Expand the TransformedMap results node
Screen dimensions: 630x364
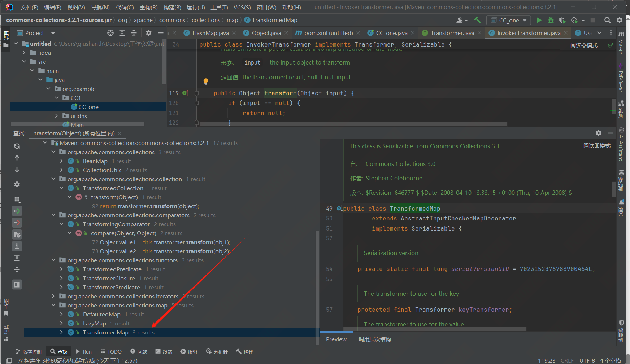click(61, 332)
